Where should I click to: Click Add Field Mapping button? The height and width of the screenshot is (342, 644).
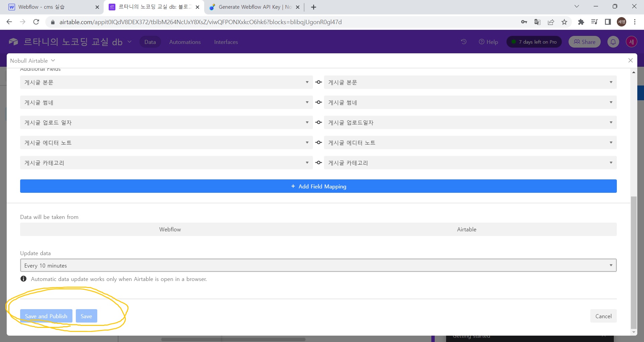[x=318, y=186]
